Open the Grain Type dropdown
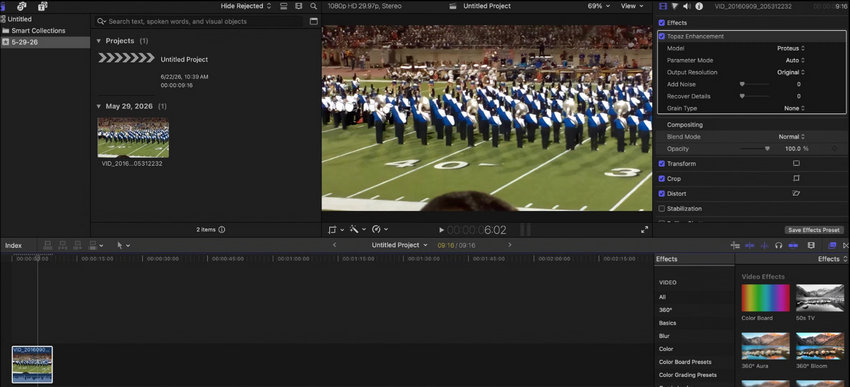 (794, 108)
